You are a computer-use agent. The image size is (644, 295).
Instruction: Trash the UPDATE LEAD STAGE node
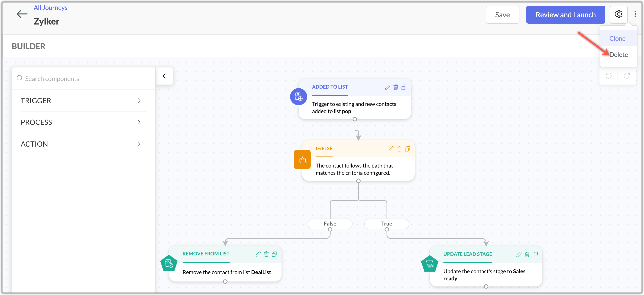527,255
